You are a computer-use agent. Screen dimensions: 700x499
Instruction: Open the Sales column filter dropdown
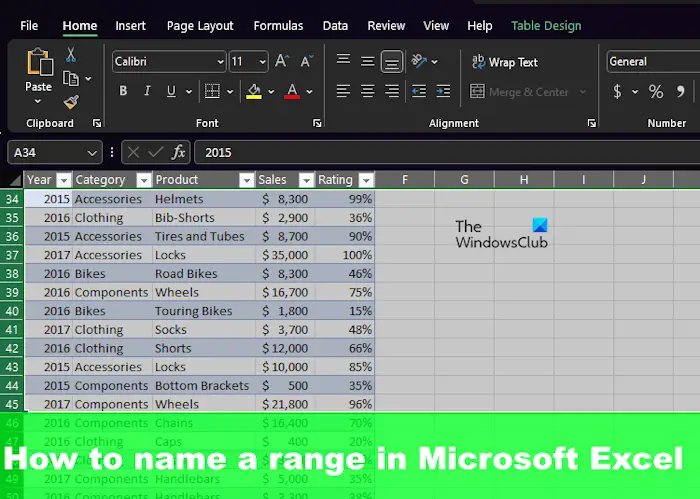click(x=306, y=180)
